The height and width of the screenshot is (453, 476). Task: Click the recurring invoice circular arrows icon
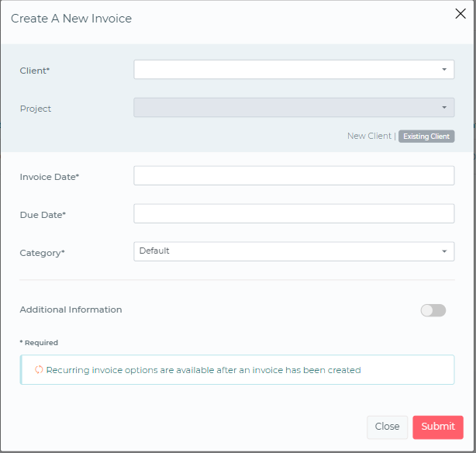(x=39, y=370)
